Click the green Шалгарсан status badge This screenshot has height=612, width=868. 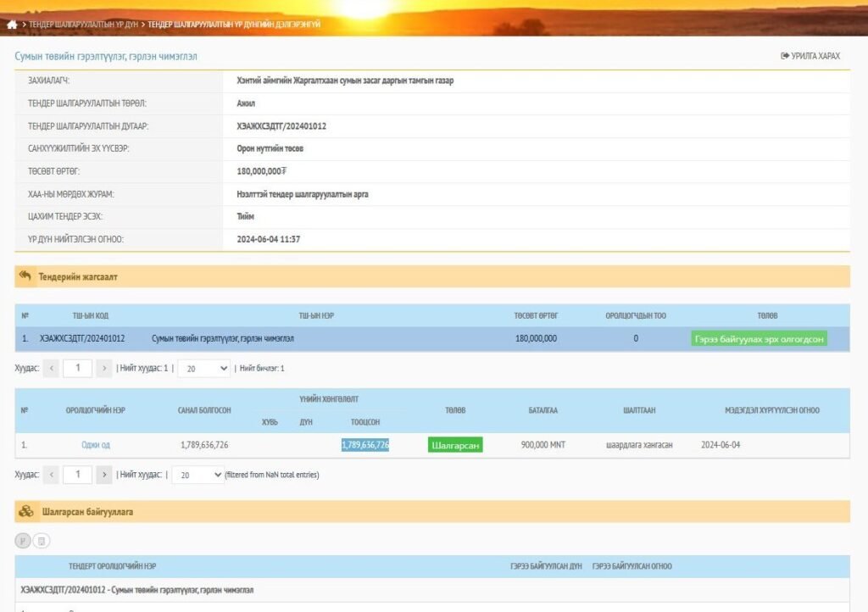pyautogui.click(x=456, y=445)
